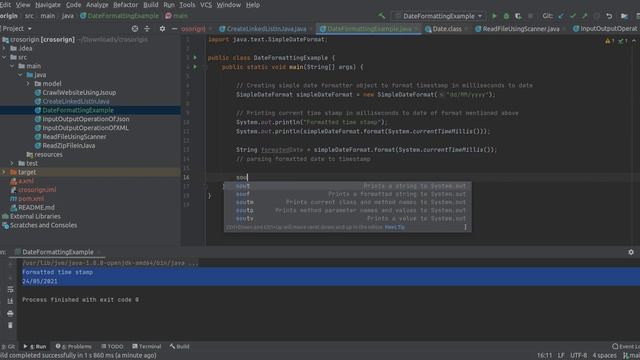Push commits with Git arrow icon
This screenshot has width=640, height=360.
click(585, 16)
